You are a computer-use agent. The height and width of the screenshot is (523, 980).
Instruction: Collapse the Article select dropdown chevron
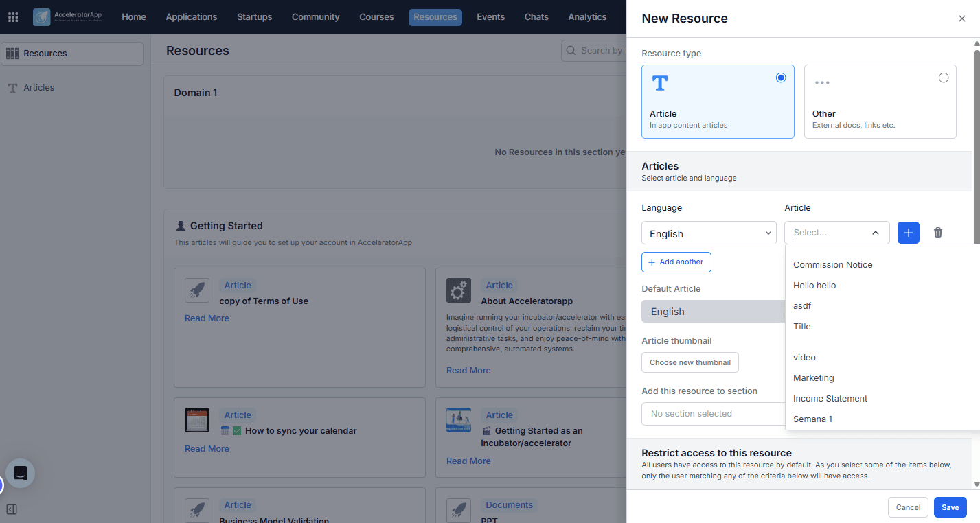tap(876, 233)
